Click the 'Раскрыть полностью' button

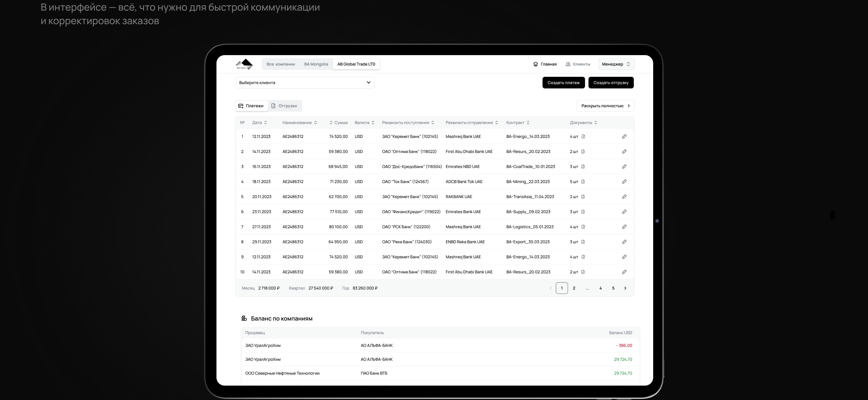(605, 106)
